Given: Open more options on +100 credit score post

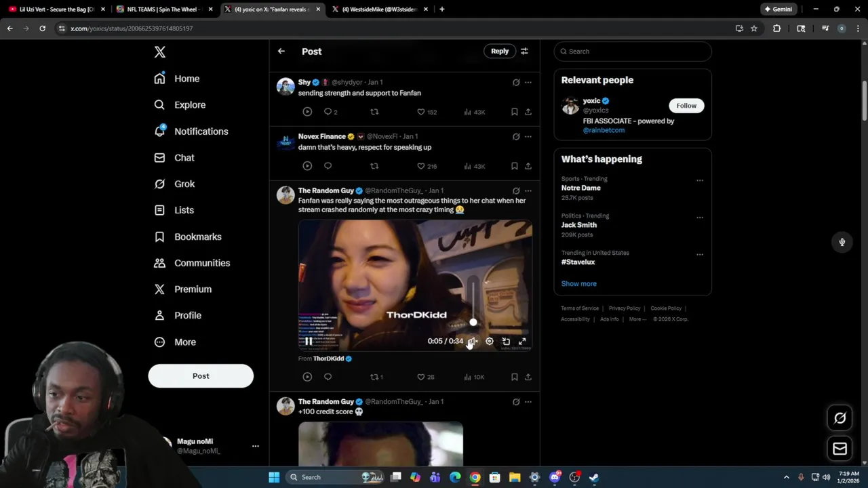Looking at the screenshot, I should [x=528, y=402].
